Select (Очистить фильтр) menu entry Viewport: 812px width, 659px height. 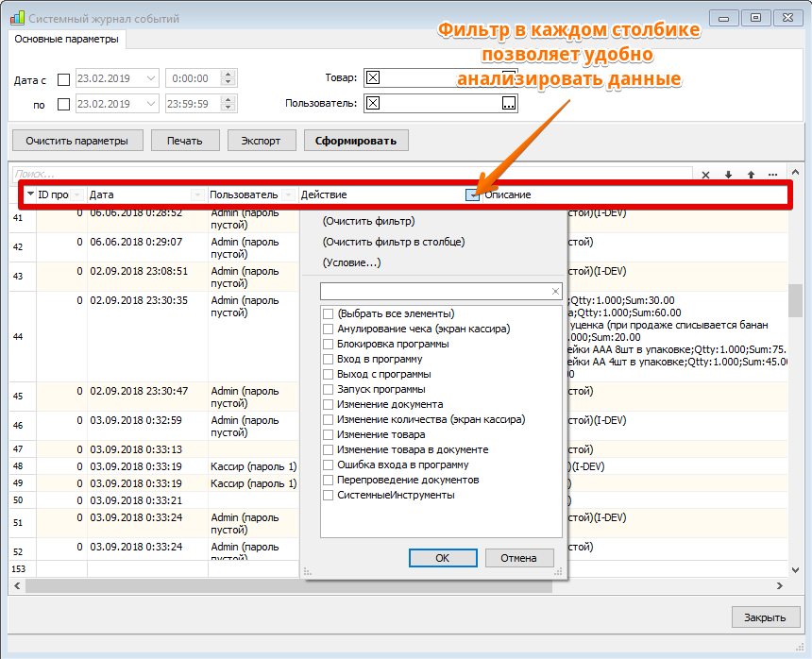tap(369, 221)
